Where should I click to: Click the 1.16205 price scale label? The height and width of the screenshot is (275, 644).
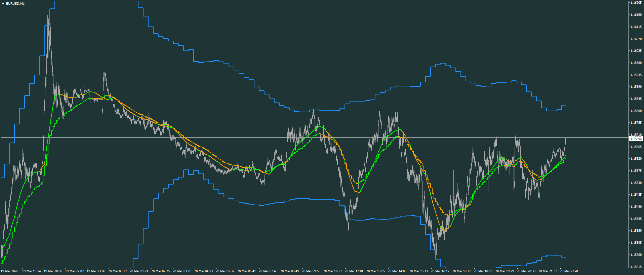[x=636, y=3]
